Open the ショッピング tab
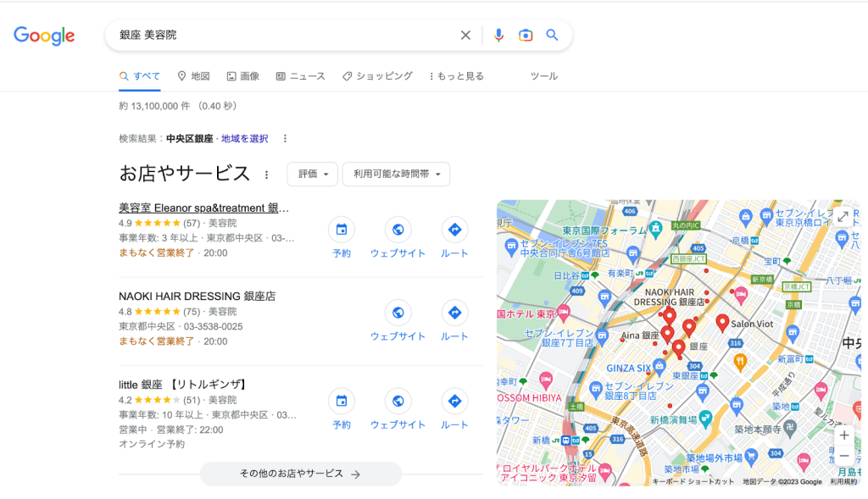 377,76
